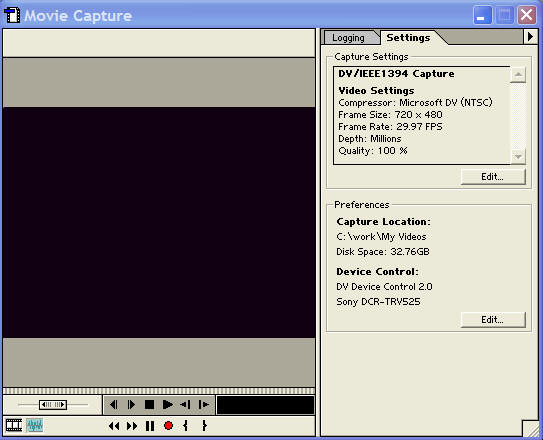543x440 pixels.
Task: Click the slow forward play button
Action: click(204, 405)
